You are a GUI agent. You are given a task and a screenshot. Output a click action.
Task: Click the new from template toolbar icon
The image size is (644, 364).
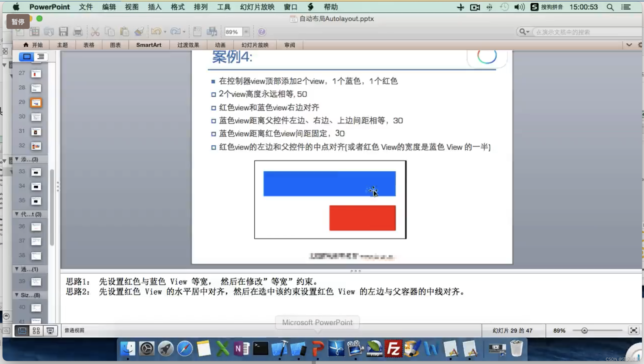(34, 32)
